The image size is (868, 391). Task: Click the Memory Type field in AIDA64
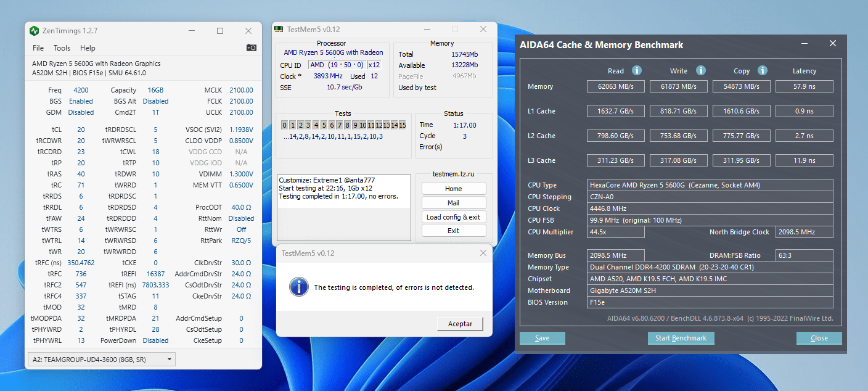coord(710,267)
